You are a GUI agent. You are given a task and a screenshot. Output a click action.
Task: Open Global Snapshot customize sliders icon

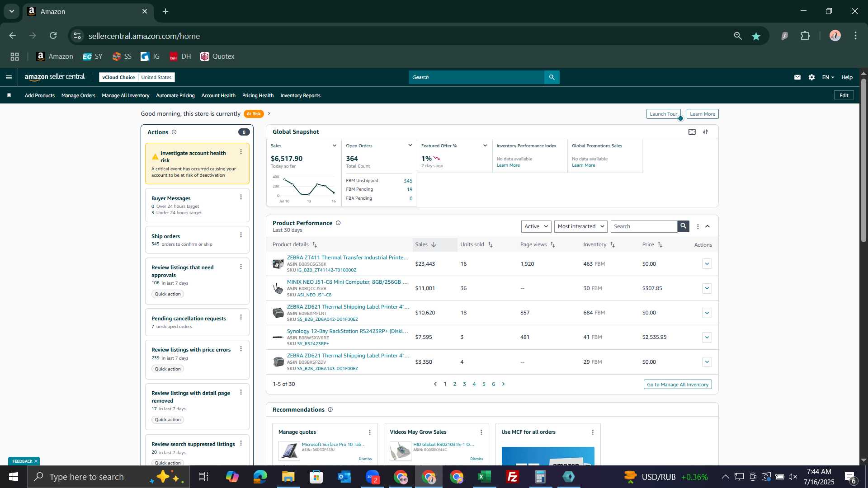pyautogui.click(x=706, y=132)
